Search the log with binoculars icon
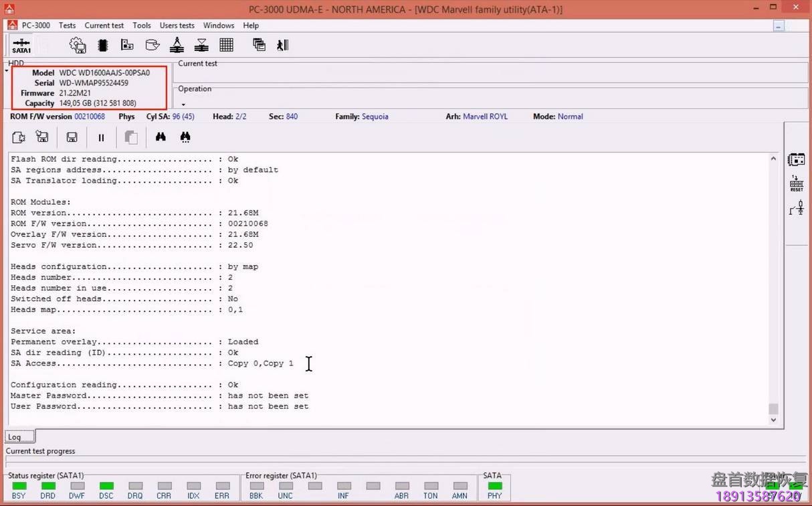812x506 pixels. pyautogui.click(x=161, y=137)
